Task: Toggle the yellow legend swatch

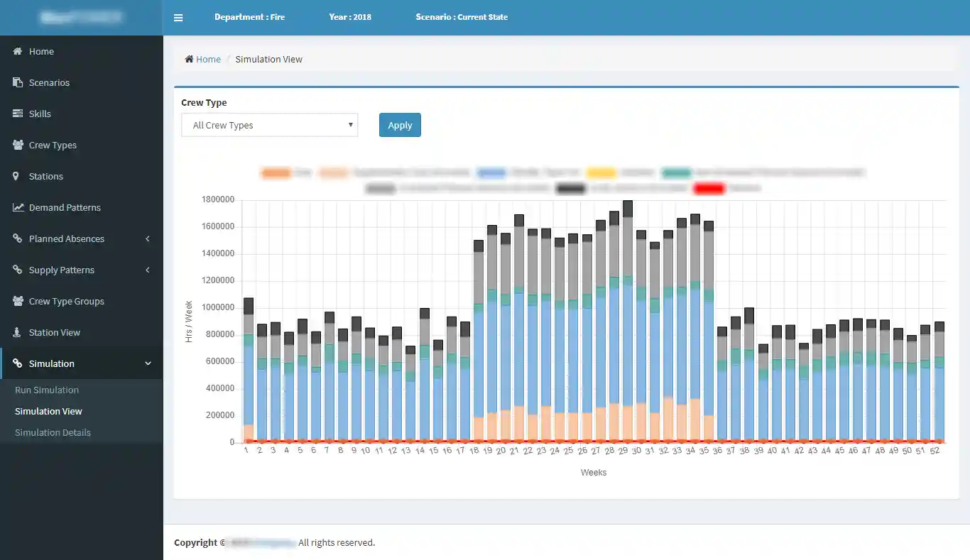Action: pos(601,172)
